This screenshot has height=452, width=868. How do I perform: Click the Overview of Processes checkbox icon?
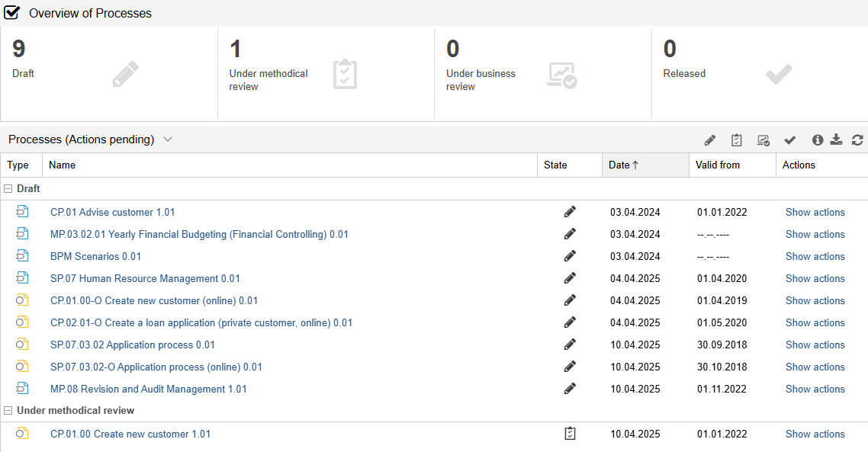coord(13,12)
